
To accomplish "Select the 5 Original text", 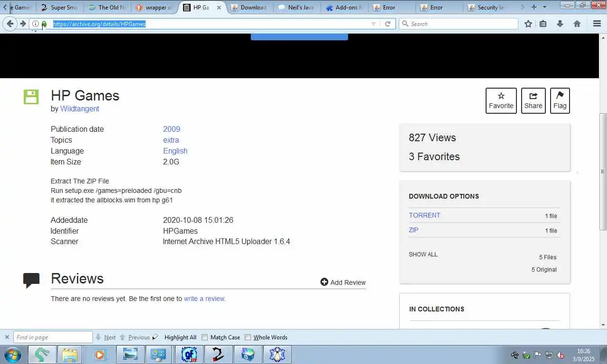I will [544, 269].
